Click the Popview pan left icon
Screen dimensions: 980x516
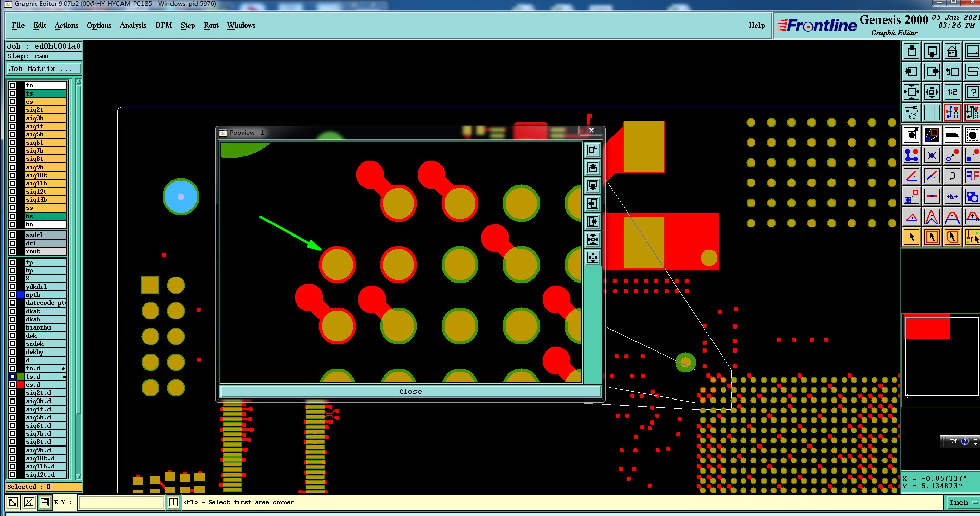(x=593, y=203)
